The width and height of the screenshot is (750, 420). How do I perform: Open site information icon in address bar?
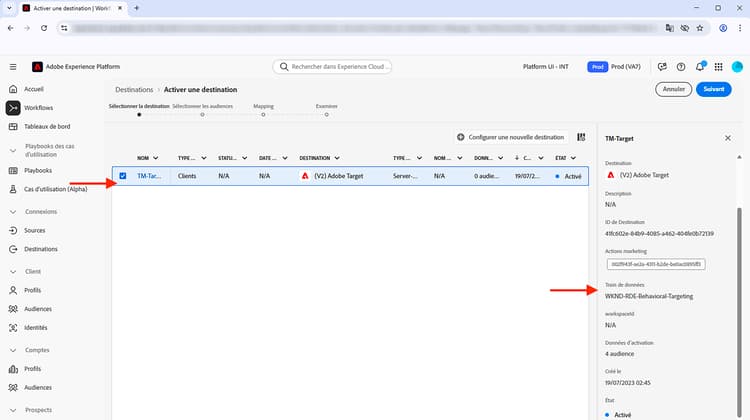tap(64, 28)
